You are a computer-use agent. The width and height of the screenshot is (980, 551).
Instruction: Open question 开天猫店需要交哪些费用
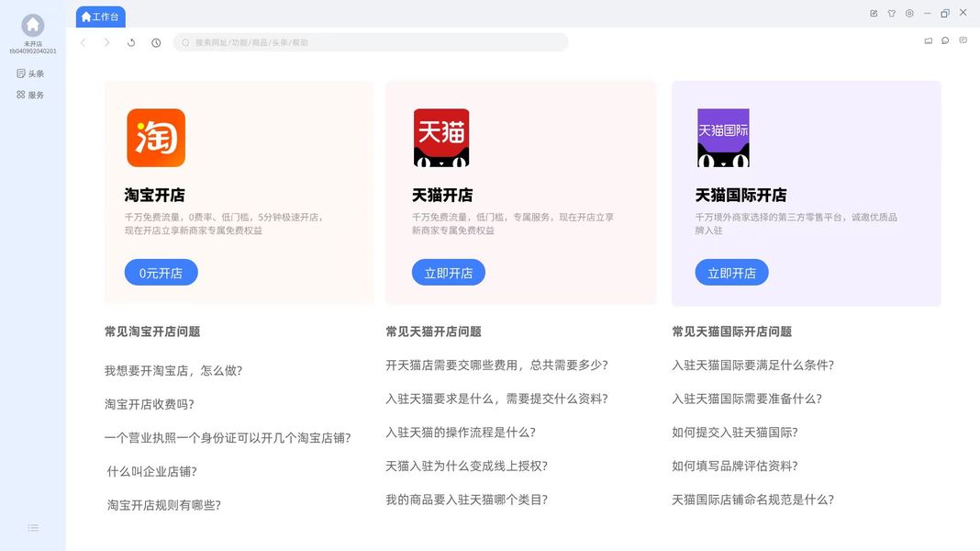tap(496, 365)
